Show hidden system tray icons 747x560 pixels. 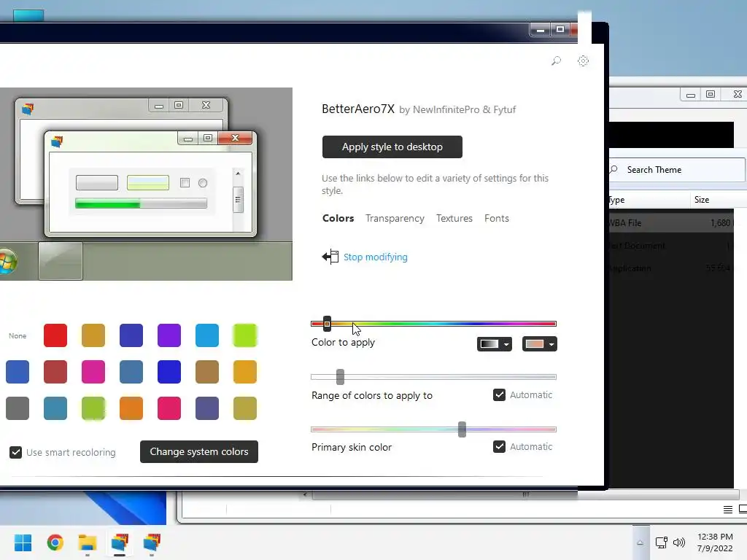click(x=640, y=542)
